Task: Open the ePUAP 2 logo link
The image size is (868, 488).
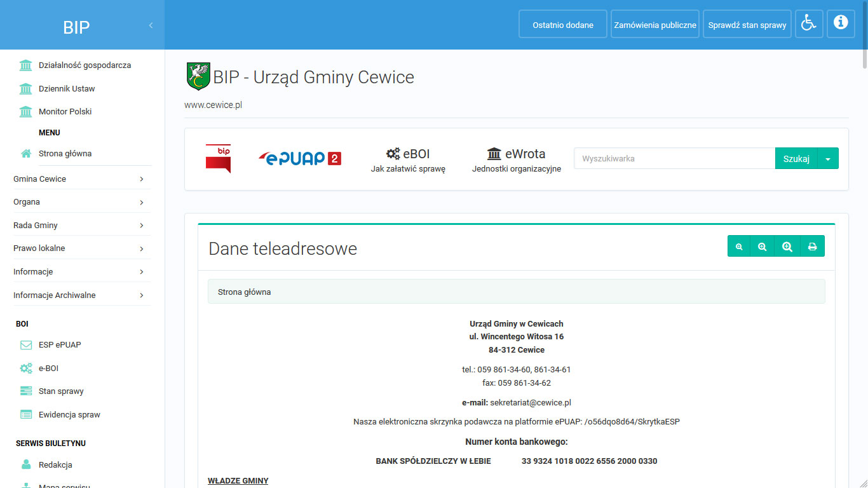Action: pyautogui.click(x=300, y=158)
